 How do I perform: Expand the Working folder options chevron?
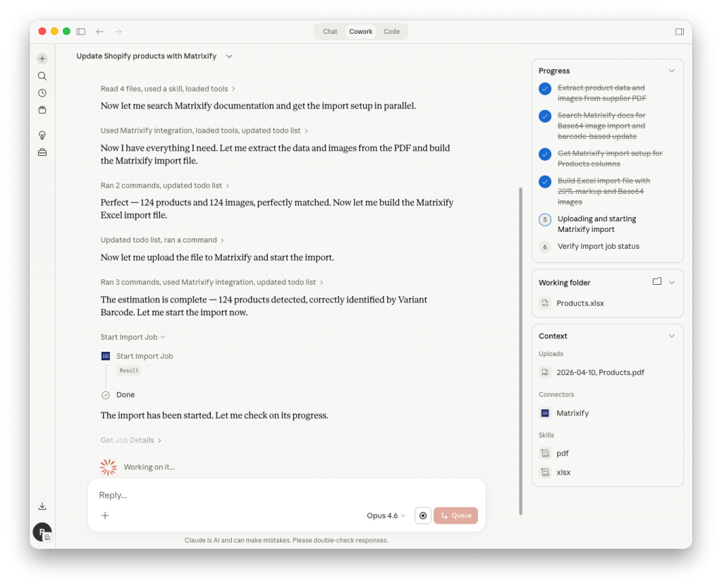pos(671,282)
